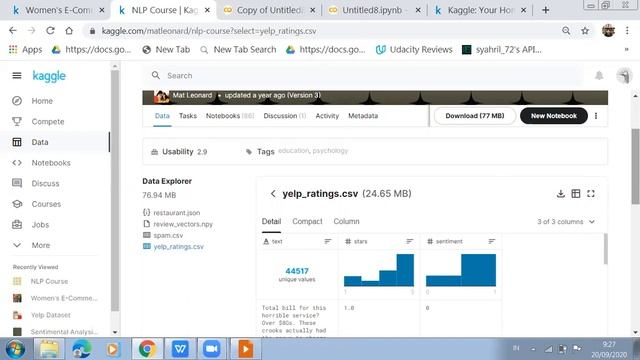Open Zoom from the Windows taskbar
Screen dimensions: 640x360
212,349
